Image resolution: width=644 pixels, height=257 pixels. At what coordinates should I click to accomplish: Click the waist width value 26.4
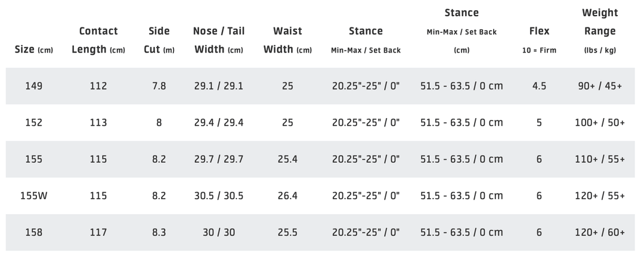click(287, 196)
